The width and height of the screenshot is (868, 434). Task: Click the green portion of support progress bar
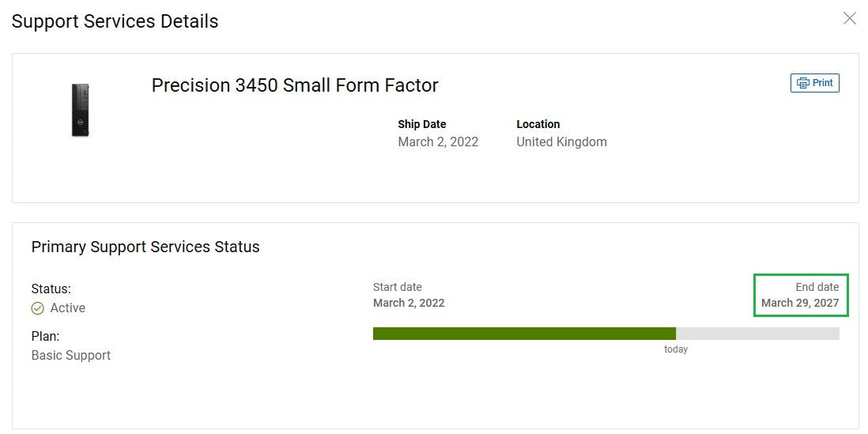tap(524, 334)
